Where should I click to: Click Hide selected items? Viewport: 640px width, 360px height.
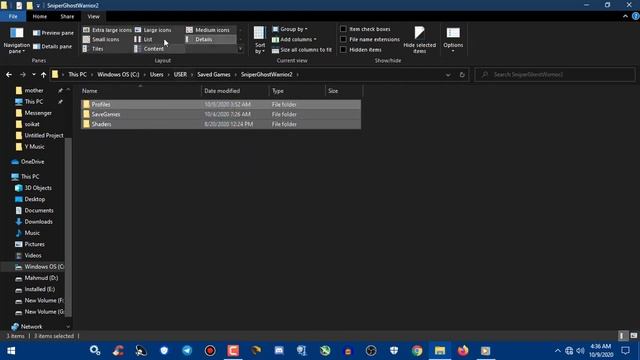419,40
